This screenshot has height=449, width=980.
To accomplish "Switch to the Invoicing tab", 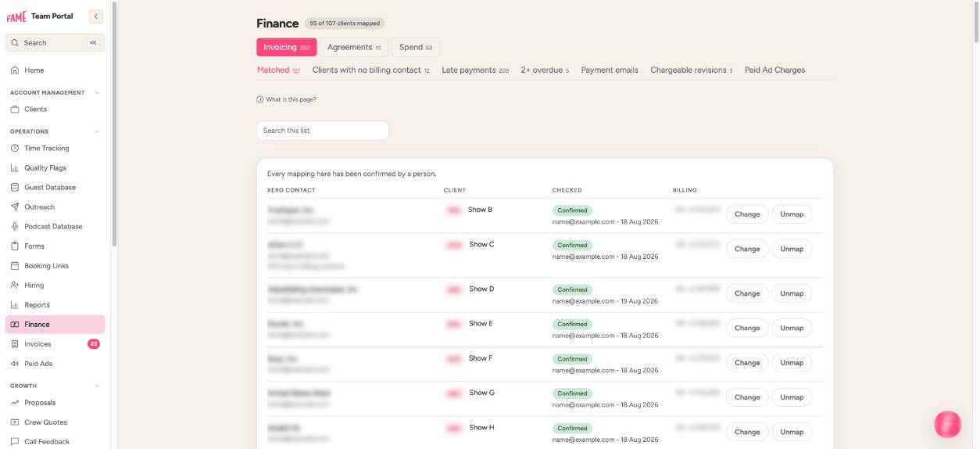I will pyautogui.click(x=287, y=47).
